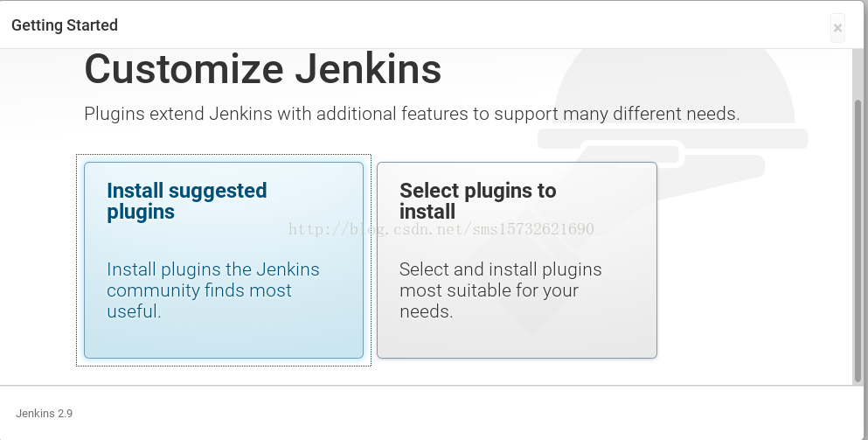
Task: Click the Customize Jenkins heading
Action: click(x=263, y=69)
